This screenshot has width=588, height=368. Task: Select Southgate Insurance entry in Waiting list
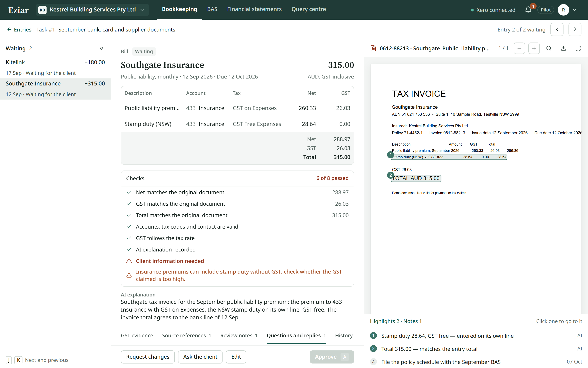[x=55, y=89]
